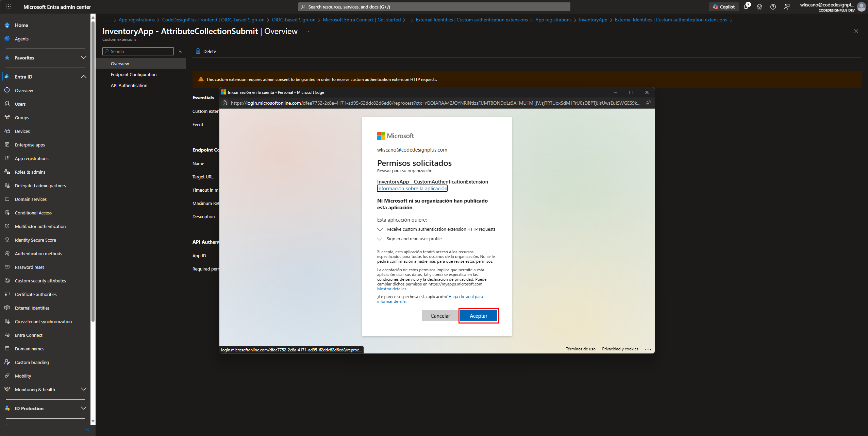Open the Copilot button

723,7
